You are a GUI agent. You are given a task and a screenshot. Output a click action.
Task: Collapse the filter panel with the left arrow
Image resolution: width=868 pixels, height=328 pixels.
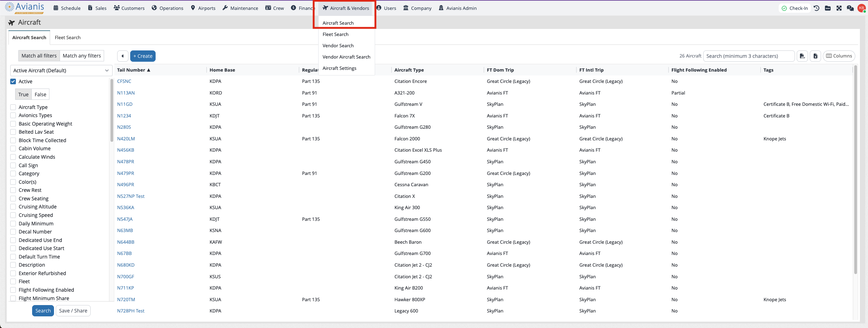click(x=122, y=56)
